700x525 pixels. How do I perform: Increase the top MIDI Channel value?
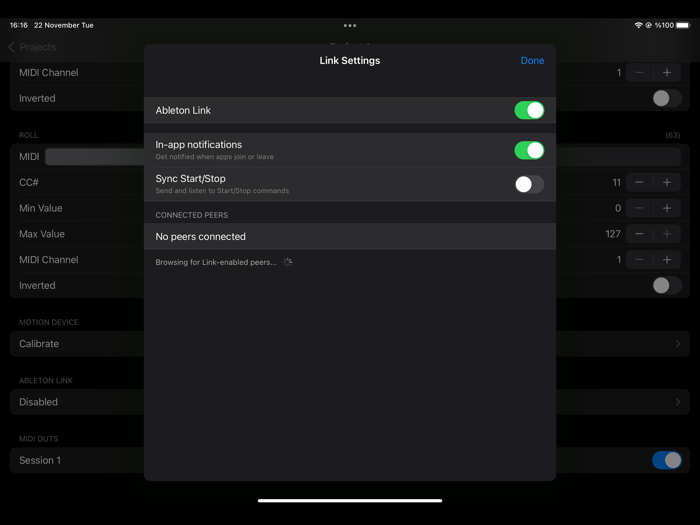667,72
